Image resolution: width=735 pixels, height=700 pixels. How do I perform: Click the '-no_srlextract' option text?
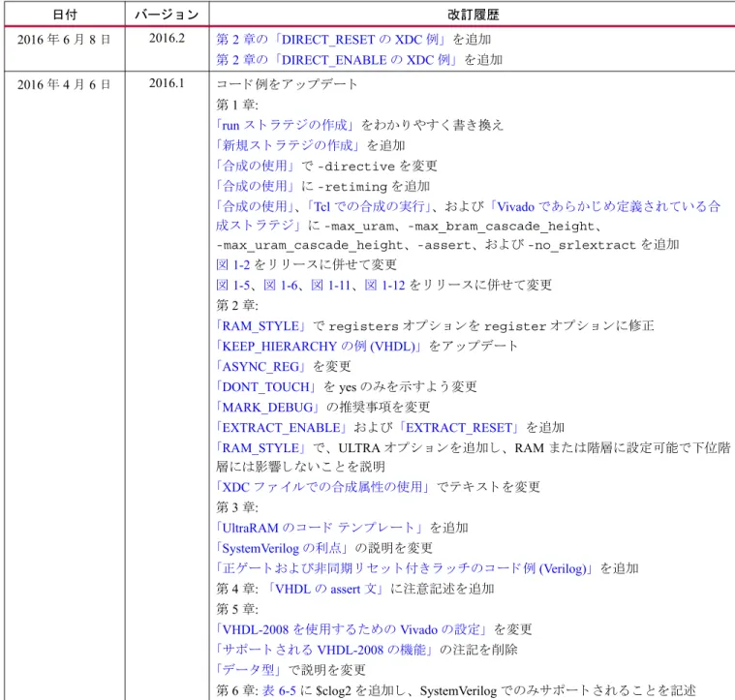[x=582, y=246]
